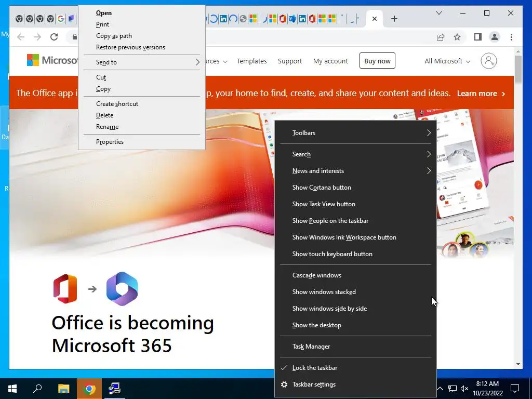Screen dimensions: 532x399
Task: Toggle Show Task View button
Action: (355, 204)
